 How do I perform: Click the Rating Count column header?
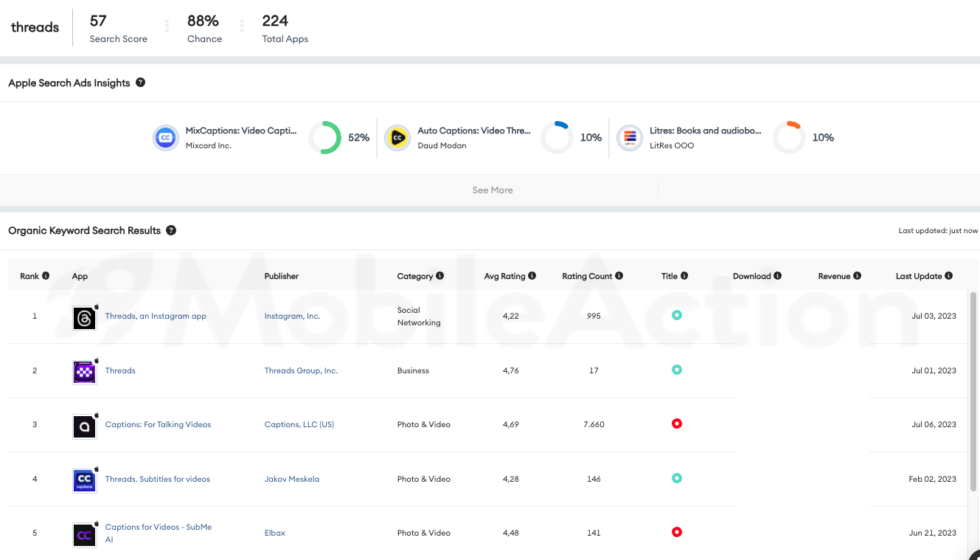pos(587,276)
